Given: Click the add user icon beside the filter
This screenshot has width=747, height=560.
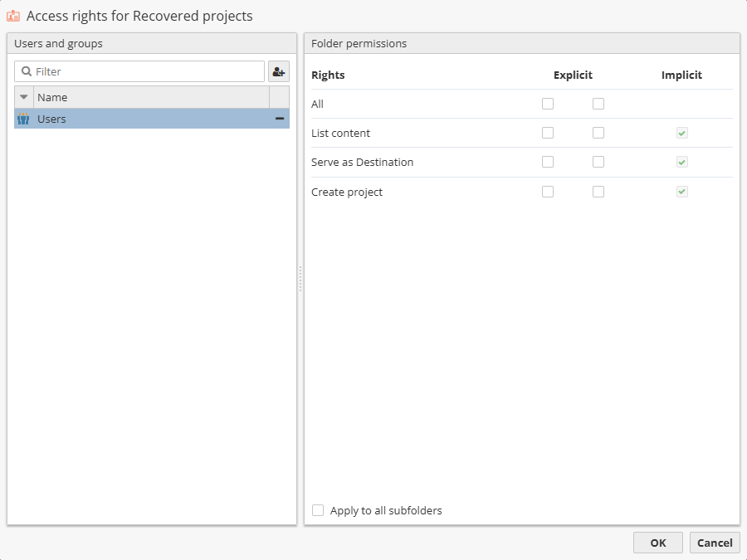Looking at the screenshot, I should point(278,71).
